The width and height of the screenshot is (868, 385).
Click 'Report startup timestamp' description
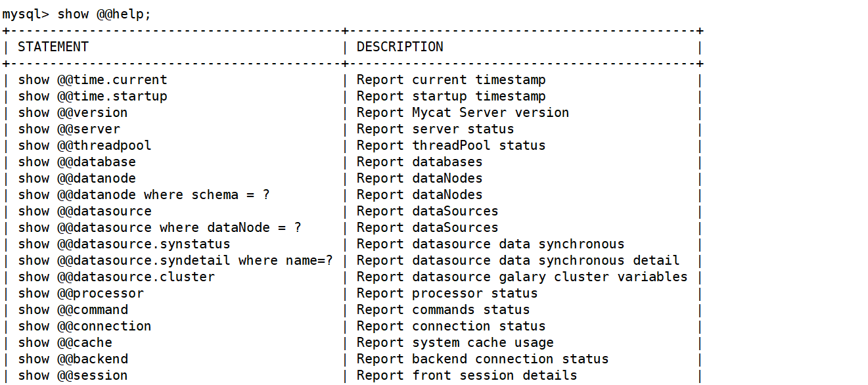point(451,96)
